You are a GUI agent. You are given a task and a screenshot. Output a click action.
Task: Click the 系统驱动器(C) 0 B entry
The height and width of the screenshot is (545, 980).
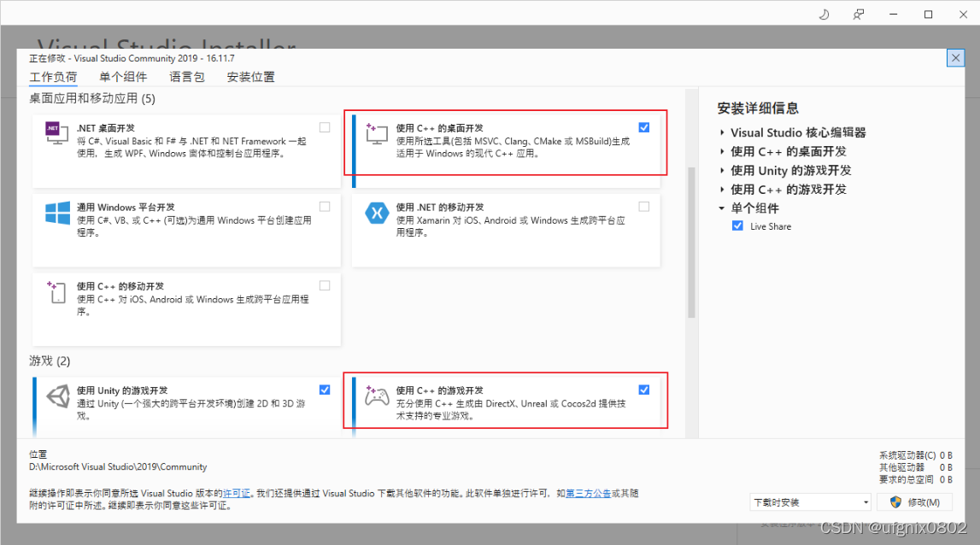click(x=916, y=455)
